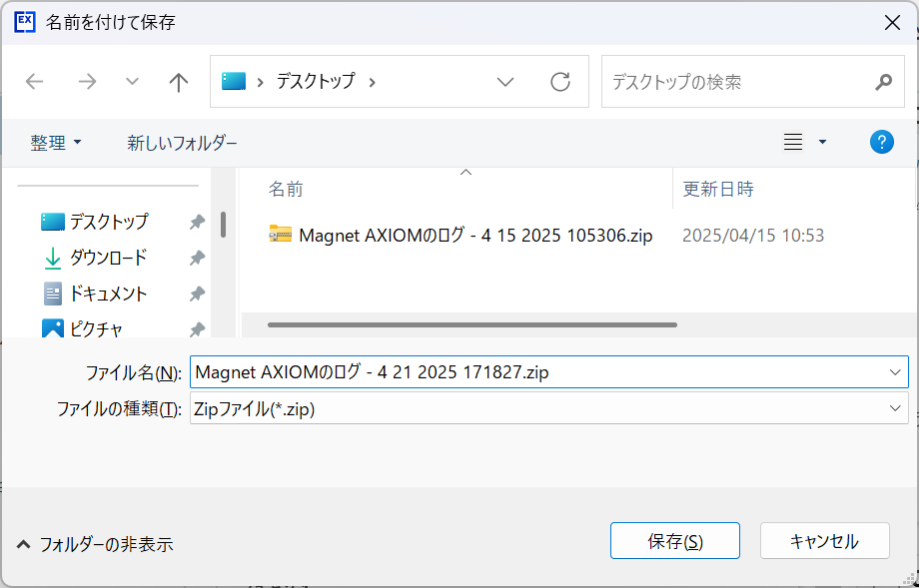
Task: Click the 保存(S) button
Action: (x=675, y=541)
